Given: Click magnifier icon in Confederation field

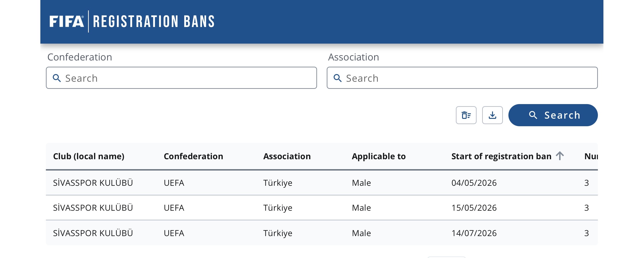Looking at the screenshot, I should 57,78.
